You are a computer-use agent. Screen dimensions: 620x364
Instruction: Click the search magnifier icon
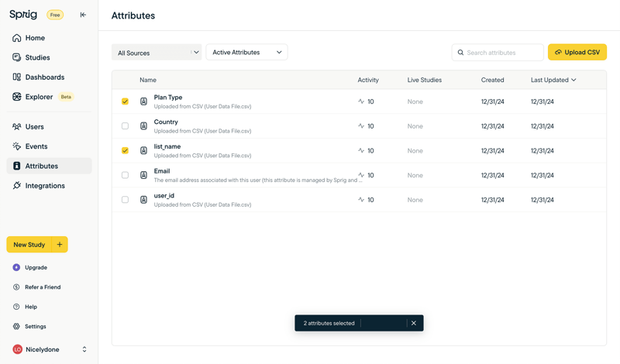tap(460, 53)
